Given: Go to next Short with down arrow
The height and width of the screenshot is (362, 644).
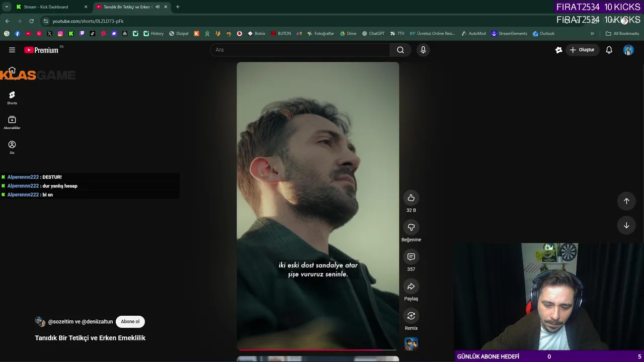Looking at the screenshot, I should (x=626, y=226).
